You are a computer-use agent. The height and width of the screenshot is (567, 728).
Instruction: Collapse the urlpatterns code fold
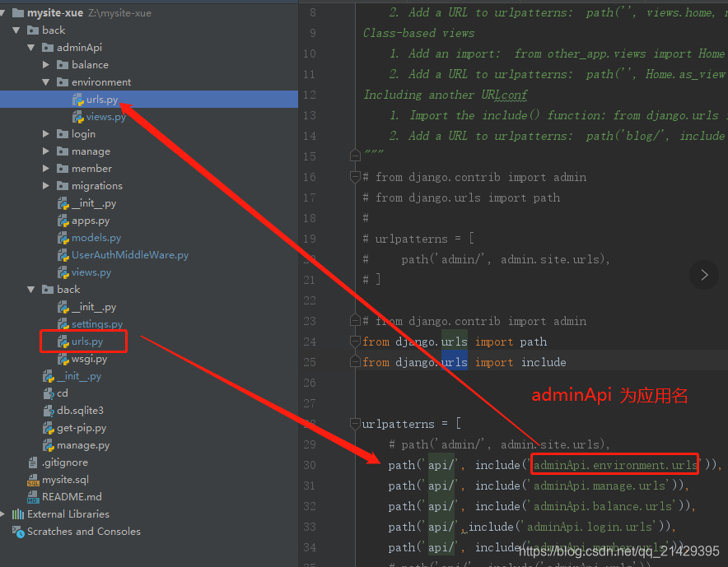(355, 424)
